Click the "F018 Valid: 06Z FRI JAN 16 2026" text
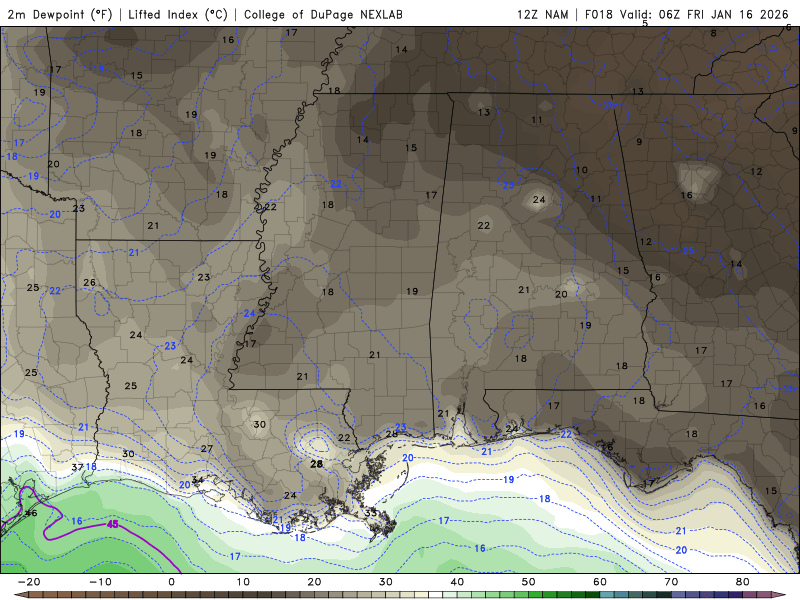Image resolution: width=800 pixels, height=600 pixels. point(687,14)
